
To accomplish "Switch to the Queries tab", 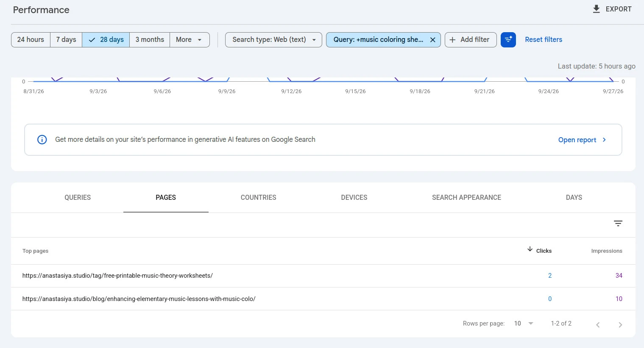I will click(78, 198).
